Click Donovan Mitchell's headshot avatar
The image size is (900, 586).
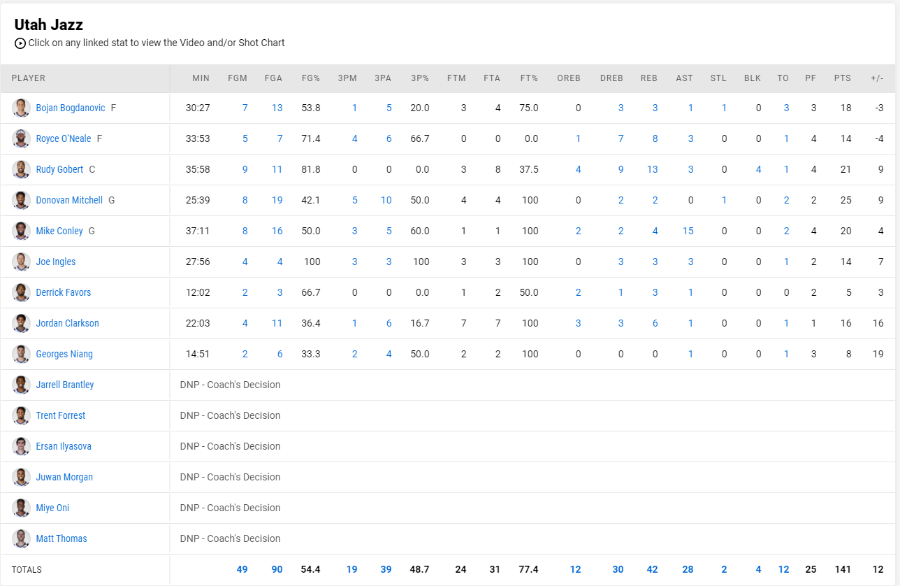coord(21,200)
